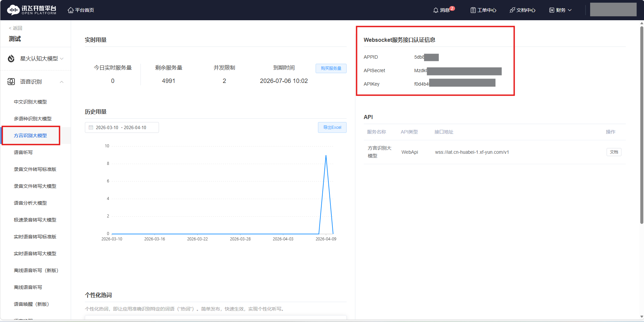This screenshot has height=322, width=644.
Task: Open the 平台首页 home icon
Action: pos(70,10)
